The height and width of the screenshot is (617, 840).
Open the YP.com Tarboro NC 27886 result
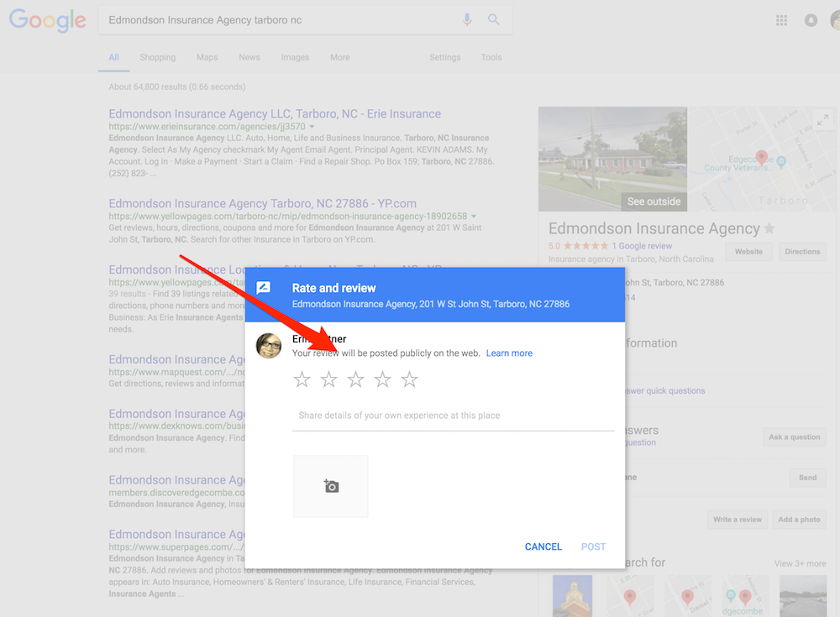[262, 203]
